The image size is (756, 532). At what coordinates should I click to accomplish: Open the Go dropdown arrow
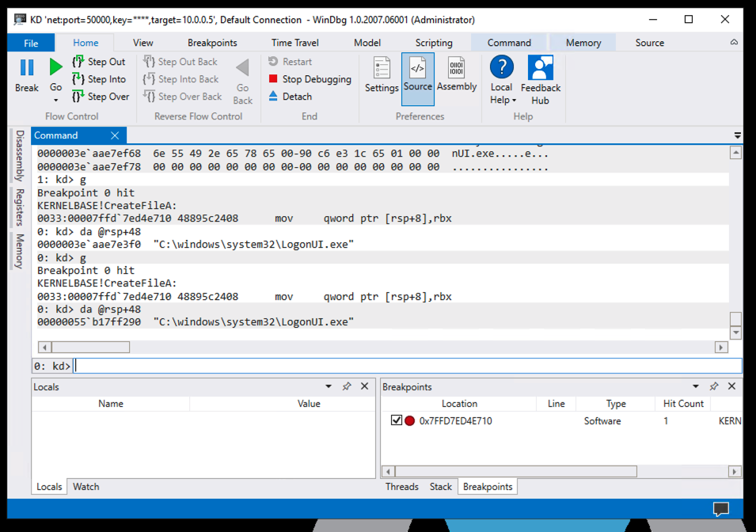click(56, 100)
